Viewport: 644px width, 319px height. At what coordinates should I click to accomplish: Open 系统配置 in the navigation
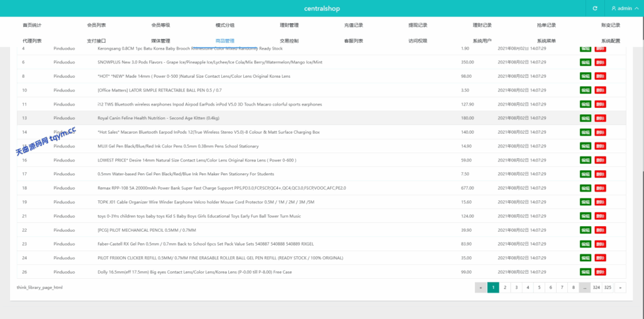(x=610, y=41)
